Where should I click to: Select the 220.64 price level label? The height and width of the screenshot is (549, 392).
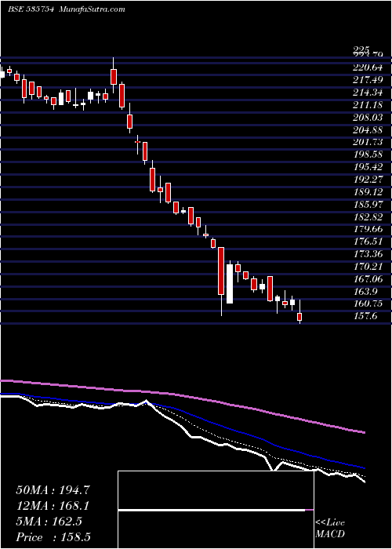click(368, 67)
